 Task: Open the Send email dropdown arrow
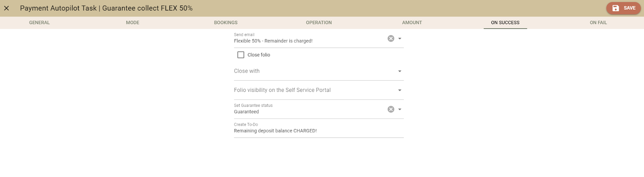pos(400,39)
